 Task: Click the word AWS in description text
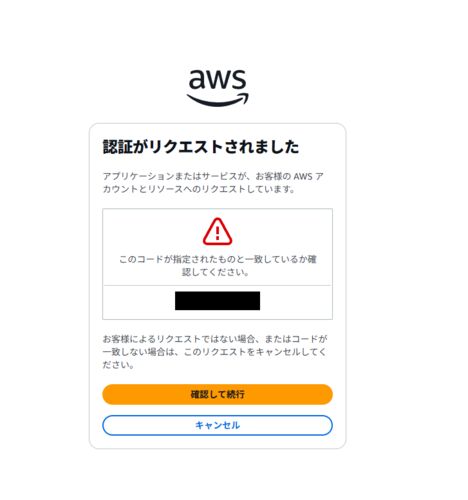pyautogui.click(x=303, y=176)
